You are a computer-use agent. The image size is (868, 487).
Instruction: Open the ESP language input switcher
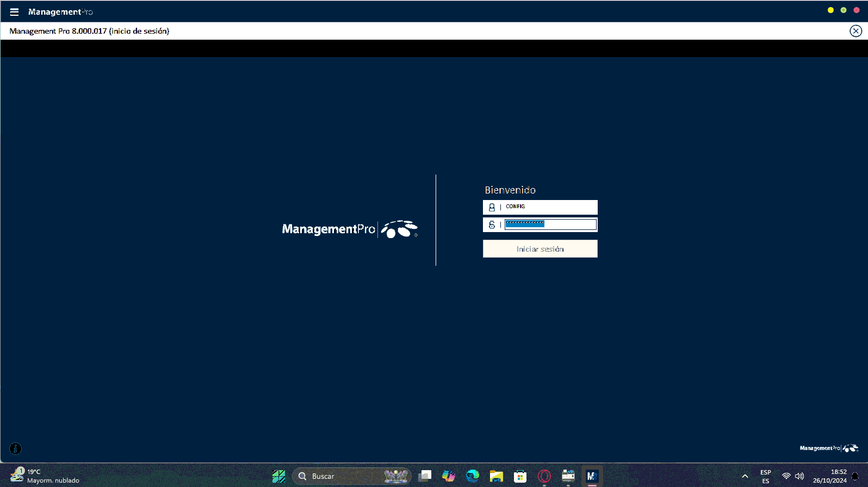(x=765, y=476)
